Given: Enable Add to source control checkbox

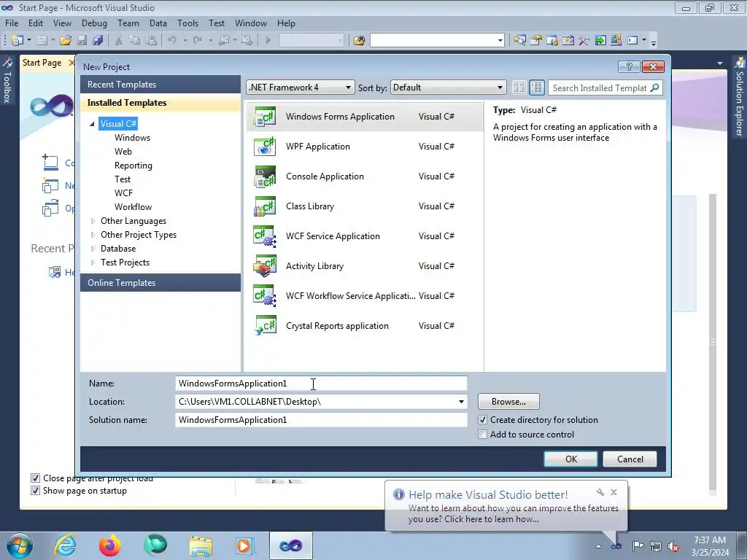Looking at the screenshot, I should pyautogui.click(x=483, y=435).
